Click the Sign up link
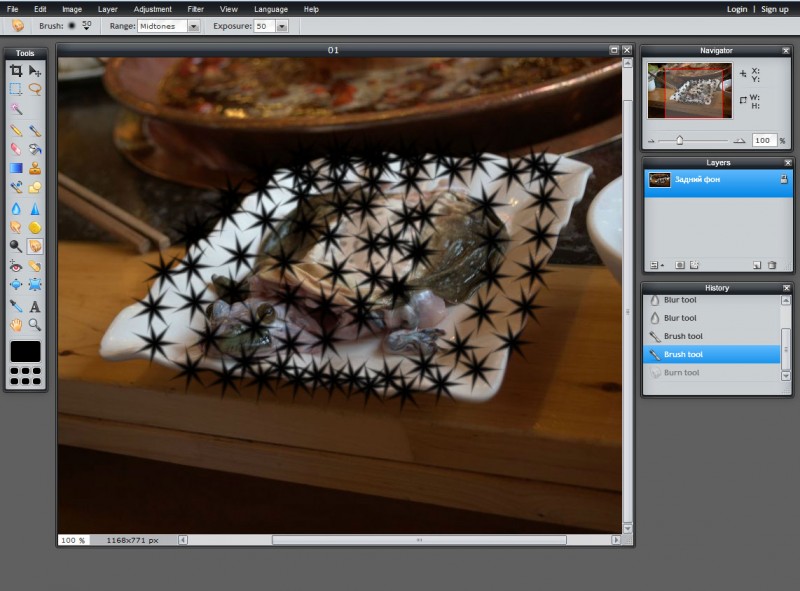800x591 pixels. tap(774, 9)
